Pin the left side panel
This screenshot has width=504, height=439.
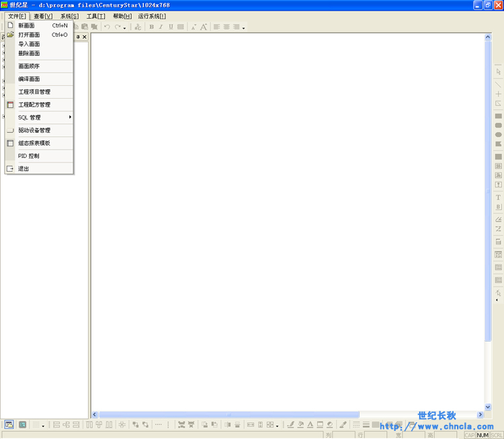click(x=78, y=37)
